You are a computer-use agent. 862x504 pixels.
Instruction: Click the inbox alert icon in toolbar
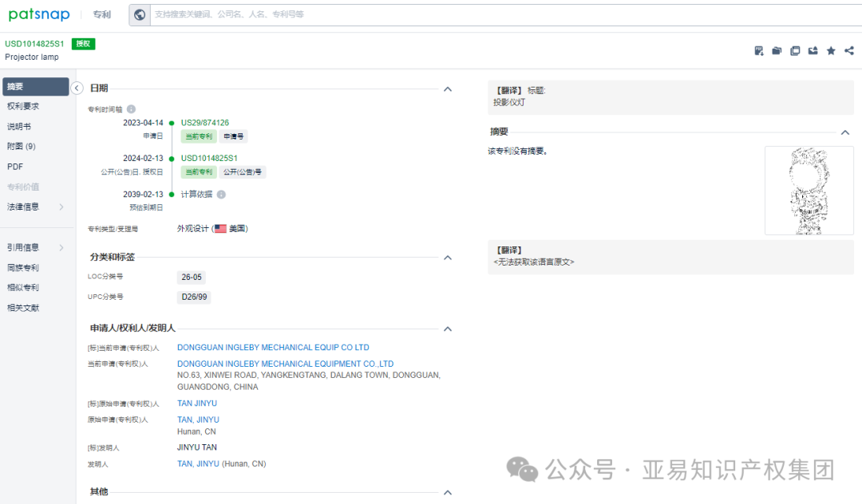[x=813, y=51]
